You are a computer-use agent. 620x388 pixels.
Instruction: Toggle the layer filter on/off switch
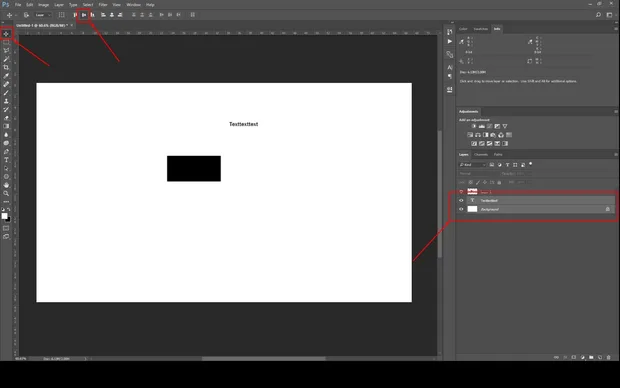click(x=531, y=164)
